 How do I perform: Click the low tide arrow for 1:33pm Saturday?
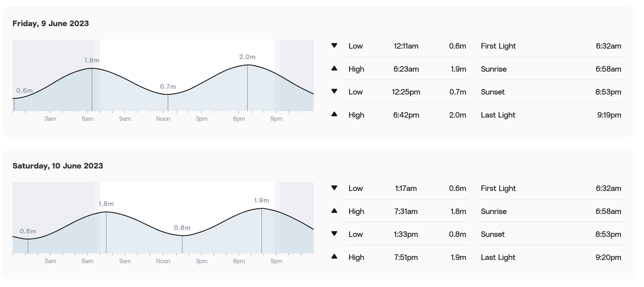coord(334,234)
